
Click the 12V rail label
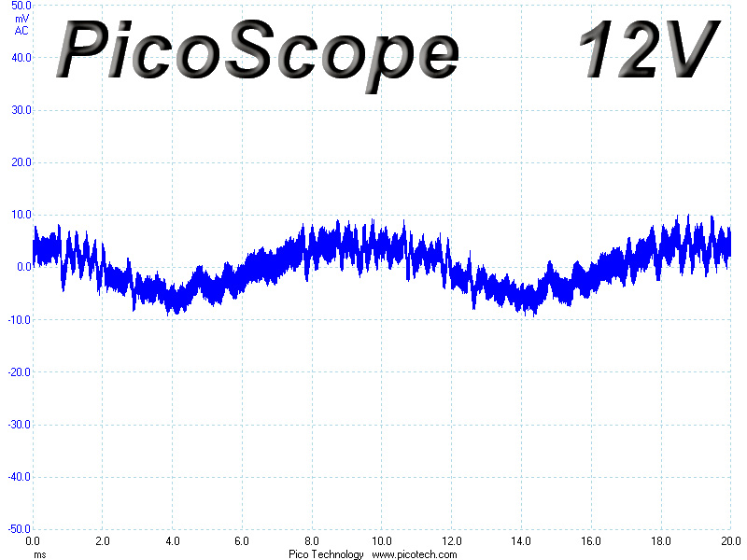click(x=649, y=49)
